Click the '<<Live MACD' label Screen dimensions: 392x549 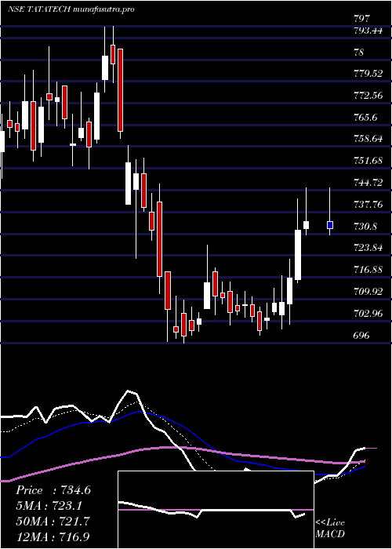pos(330,528)
